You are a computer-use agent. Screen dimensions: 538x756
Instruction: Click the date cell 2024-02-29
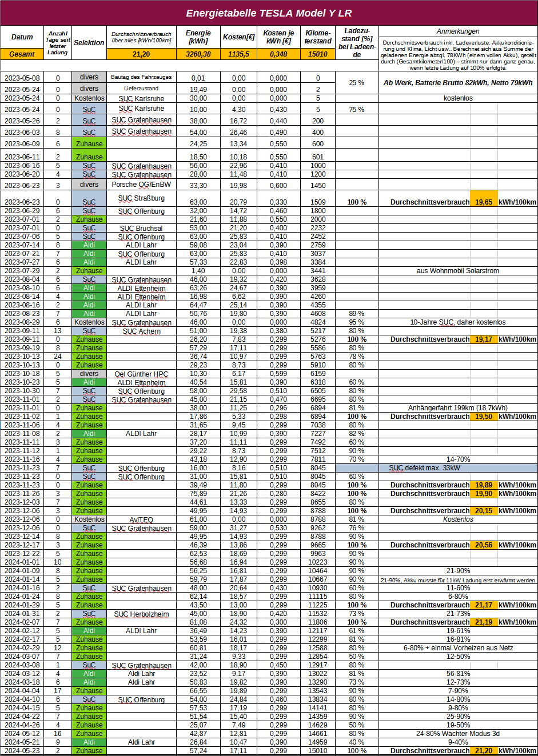[22, 648]
